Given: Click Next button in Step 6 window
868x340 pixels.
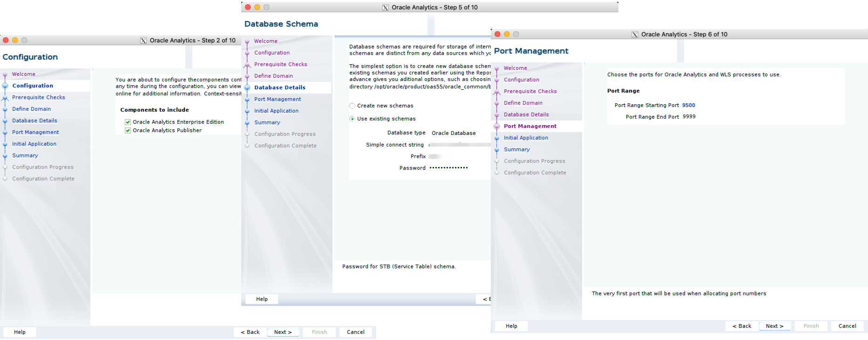Looking at the screenshot, I should point(774,326).
